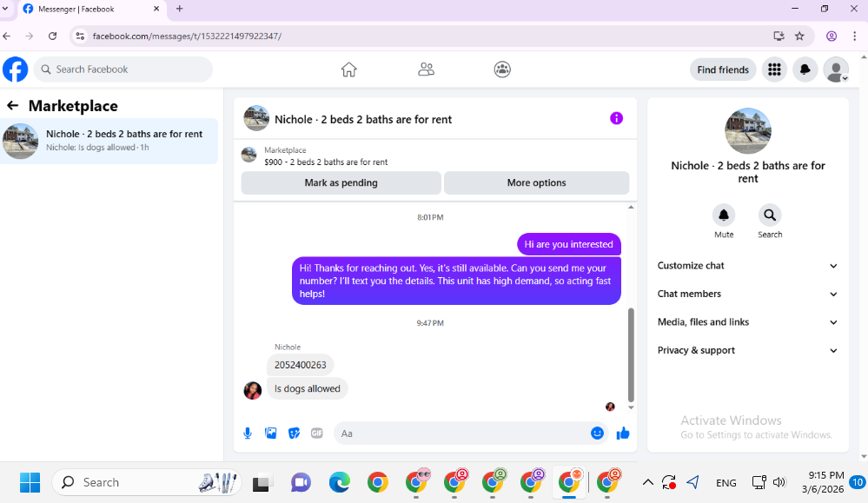This screenshot has width=868, height=503.
Task: Open the account profile avatar menu
Action: [836, 69]
